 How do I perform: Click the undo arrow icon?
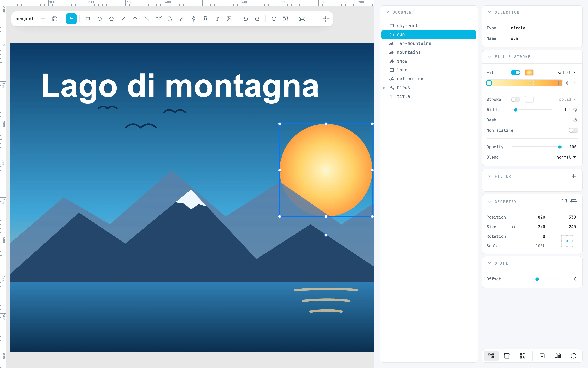click(x=246, y=19)
